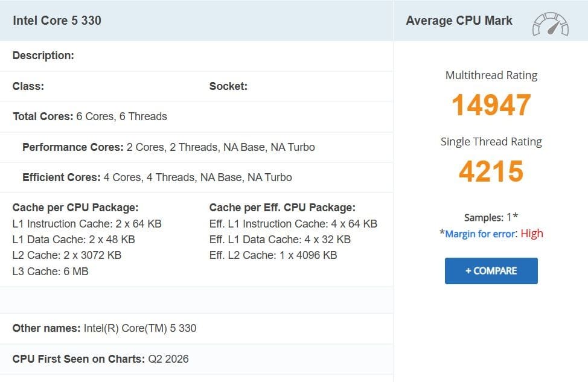Click the Class label
588x382 pixels.
[x=28, y=86]
